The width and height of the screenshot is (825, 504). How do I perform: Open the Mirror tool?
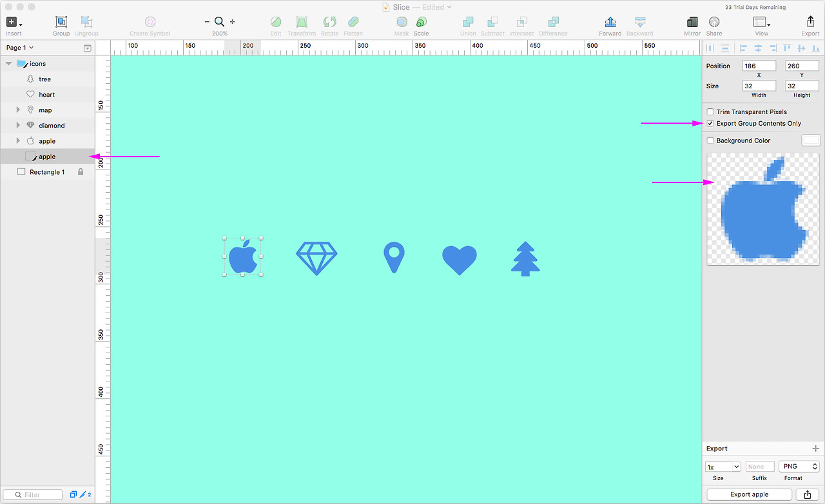point(692,22)
